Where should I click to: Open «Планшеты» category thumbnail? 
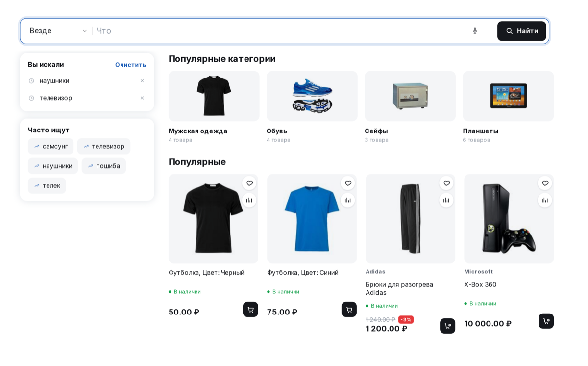coord(508,96)
